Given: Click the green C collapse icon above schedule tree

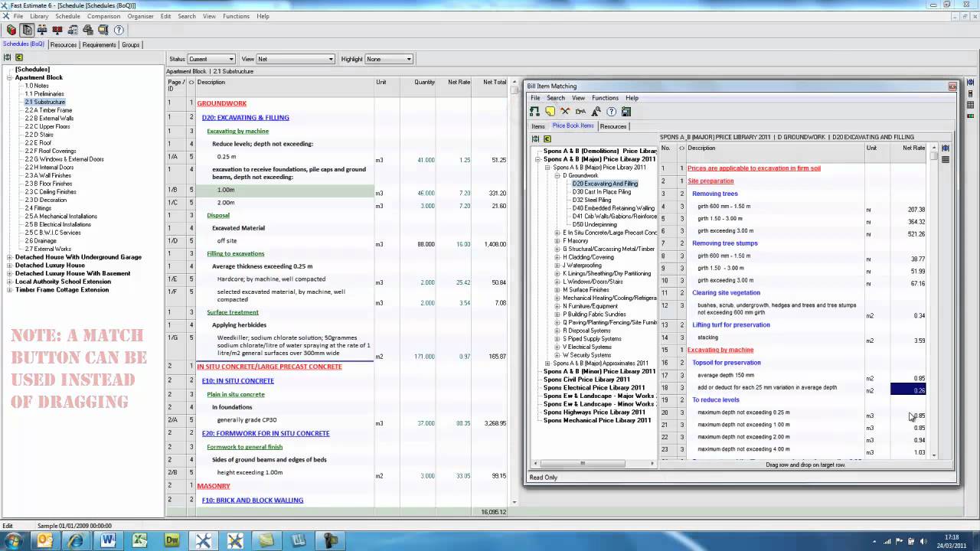Looking at the screenshot, I should point(19,57).
